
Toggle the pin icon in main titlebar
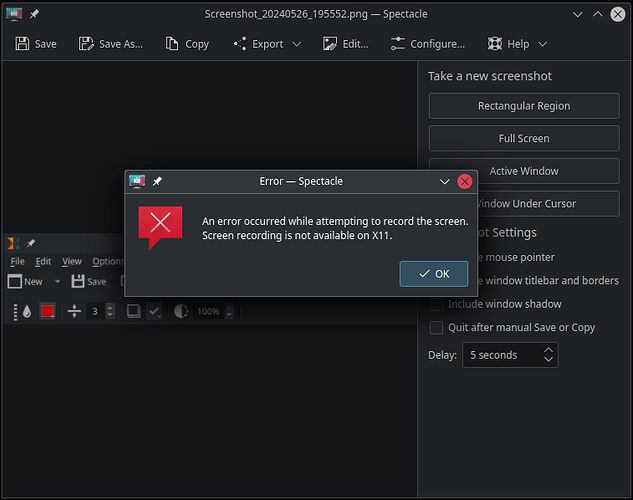click(x=34, y=14)
